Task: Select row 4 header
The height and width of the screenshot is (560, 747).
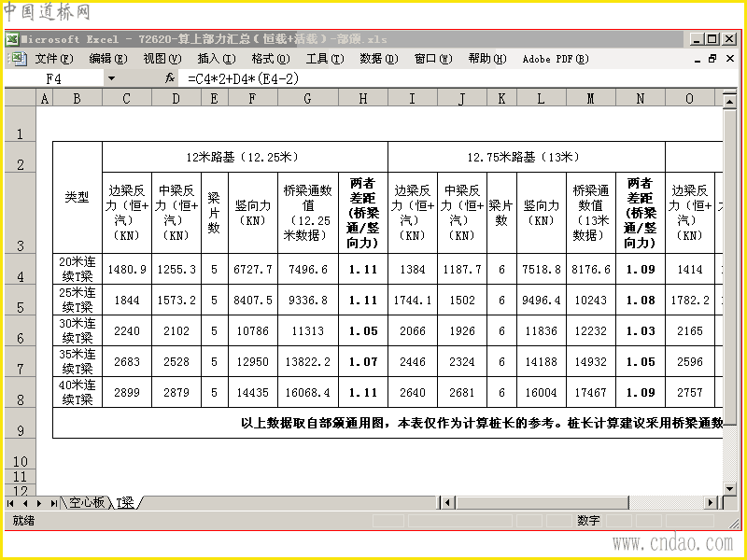Action: pyautogui.click(x=20, y=270)
